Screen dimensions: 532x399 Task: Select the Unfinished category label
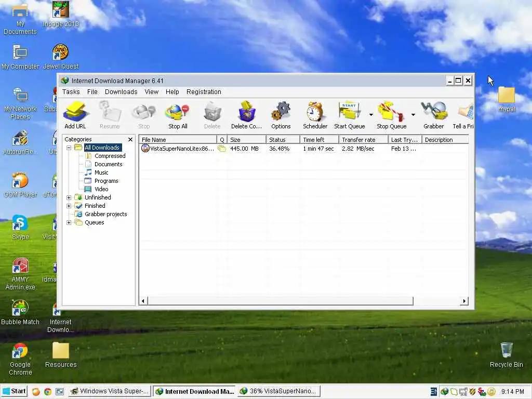point(98,197)
